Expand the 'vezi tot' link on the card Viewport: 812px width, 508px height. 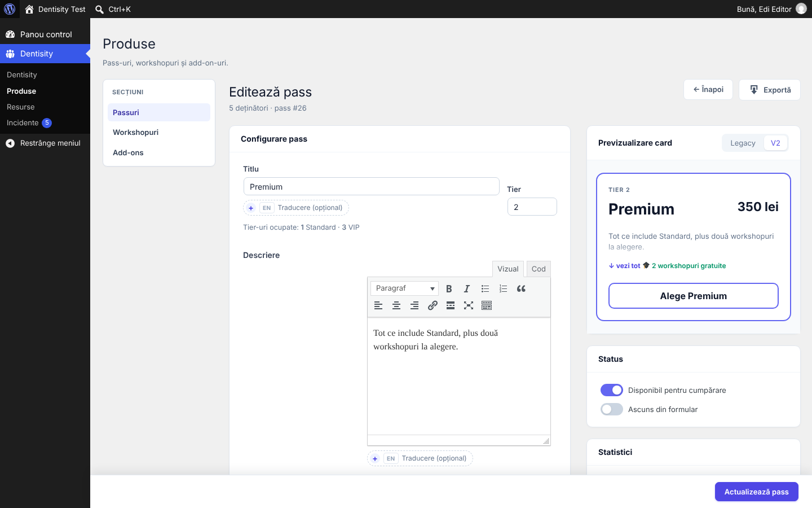625,266
